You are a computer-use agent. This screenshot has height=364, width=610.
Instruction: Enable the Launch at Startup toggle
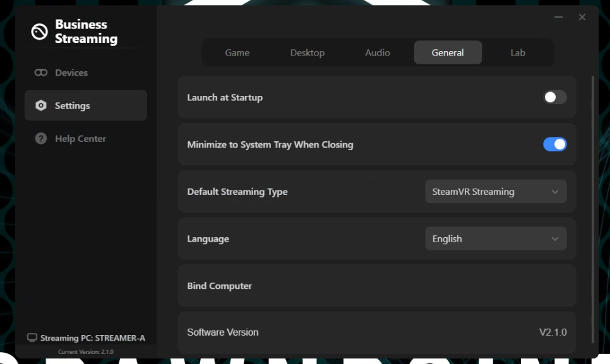pos(554,97)
